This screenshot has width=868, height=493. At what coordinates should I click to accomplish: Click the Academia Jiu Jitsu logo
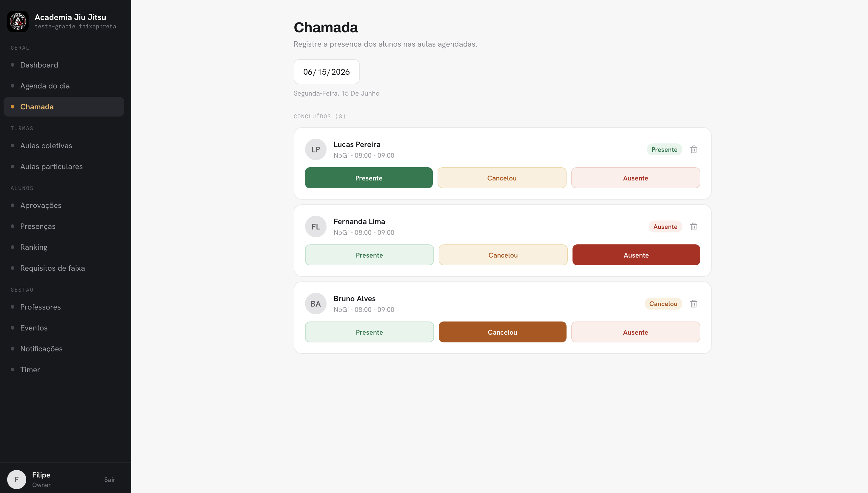[x=18, y=21]
